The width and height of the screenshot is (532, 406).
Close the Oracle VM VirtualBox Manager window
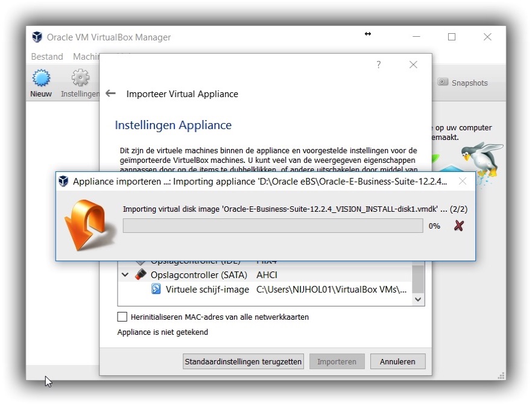pos(487,37)
